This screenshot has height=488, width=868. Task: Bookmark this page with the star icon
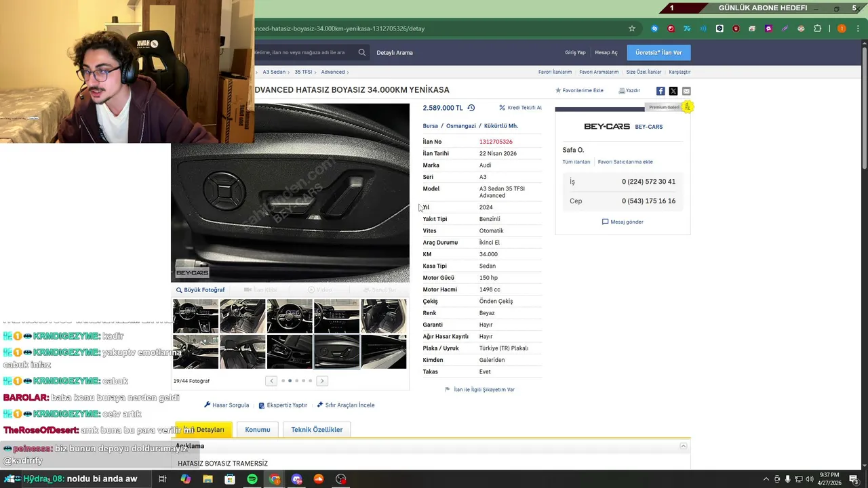pyautogui.click(x=632, y=28)
